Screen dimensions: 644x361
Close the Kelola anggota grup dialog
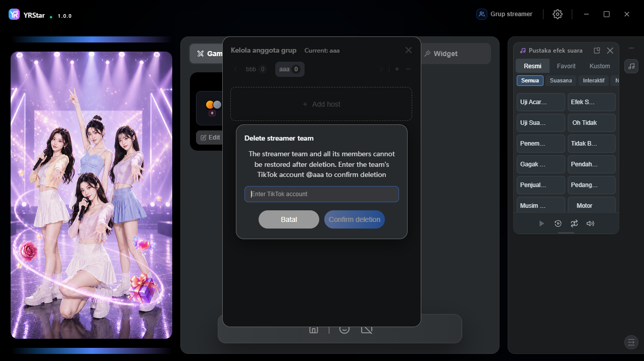click(x=409, y=50)
